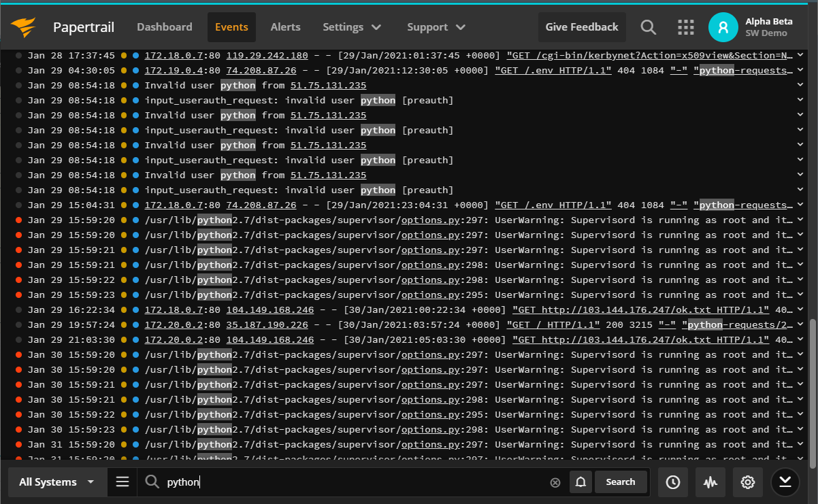The image size is (818, 504).
Task: Create an alert with the bell icon
Action: click(x=580, y=482)
